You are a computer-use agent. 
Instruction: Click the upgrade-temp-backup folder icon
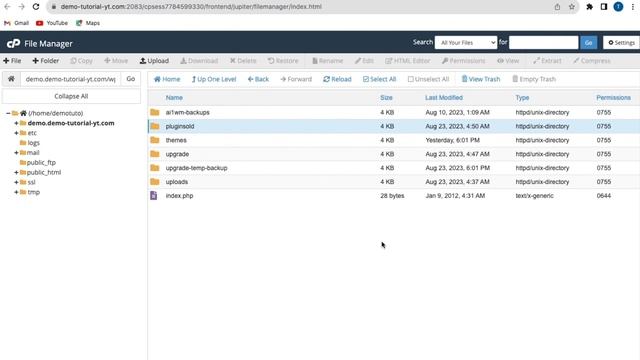(x=155, y=168)
